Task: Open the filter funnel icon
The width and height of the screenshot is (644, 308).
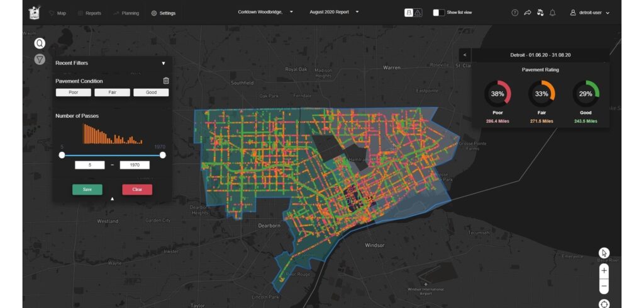Action: [40, 59]
